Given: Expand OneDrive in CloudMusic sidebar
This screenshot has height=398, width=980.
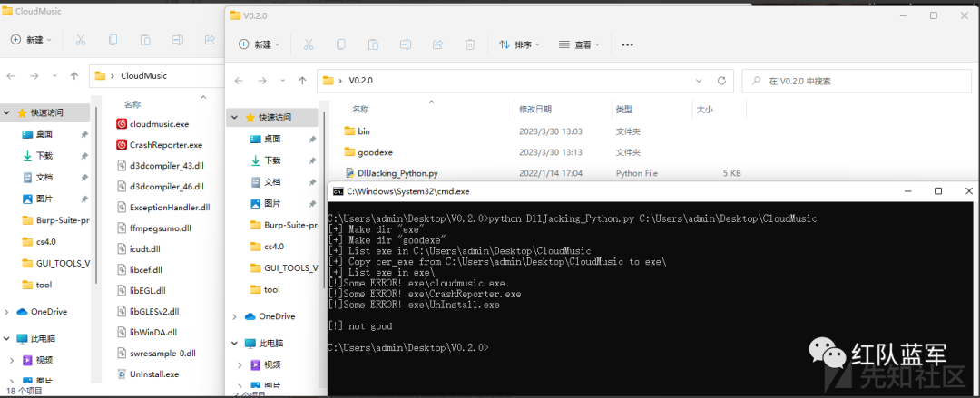Looking at the screenshot, I should click(x=5, y=312).
